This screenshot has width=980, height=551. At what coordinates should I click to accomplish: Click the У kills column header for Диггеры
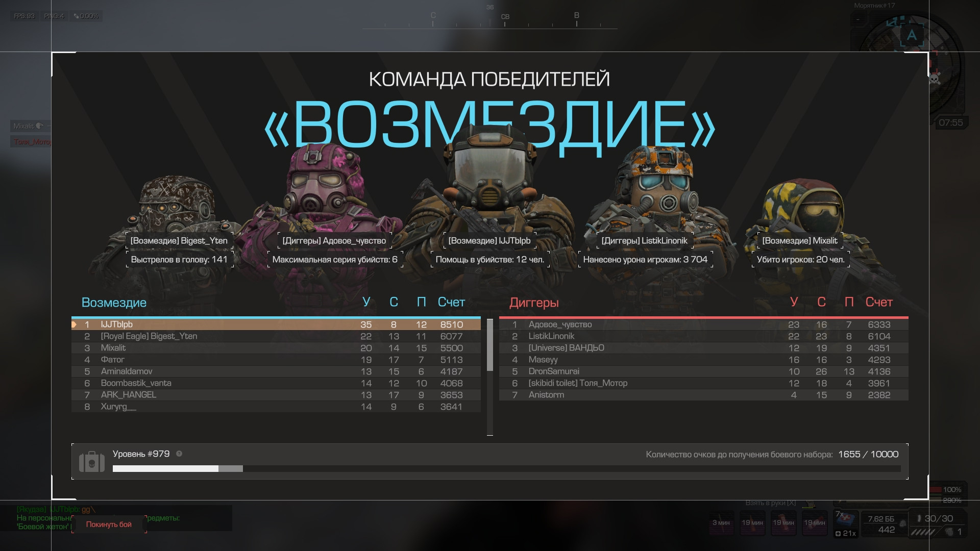click(794, 302)
